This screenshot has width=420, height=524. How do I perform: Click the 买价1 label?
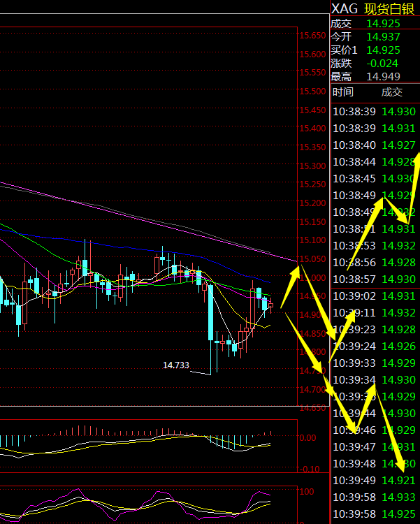click(x=344, y=50)
